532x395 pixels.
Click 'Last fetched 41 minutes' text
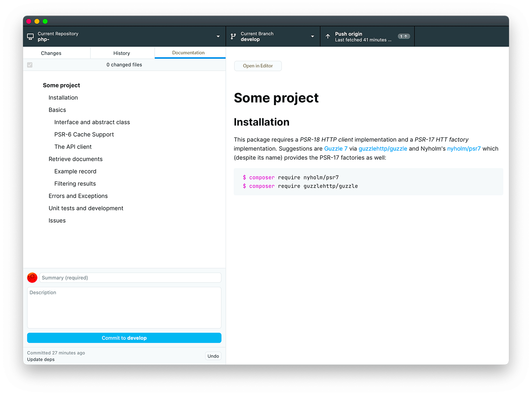click(363, 40)
